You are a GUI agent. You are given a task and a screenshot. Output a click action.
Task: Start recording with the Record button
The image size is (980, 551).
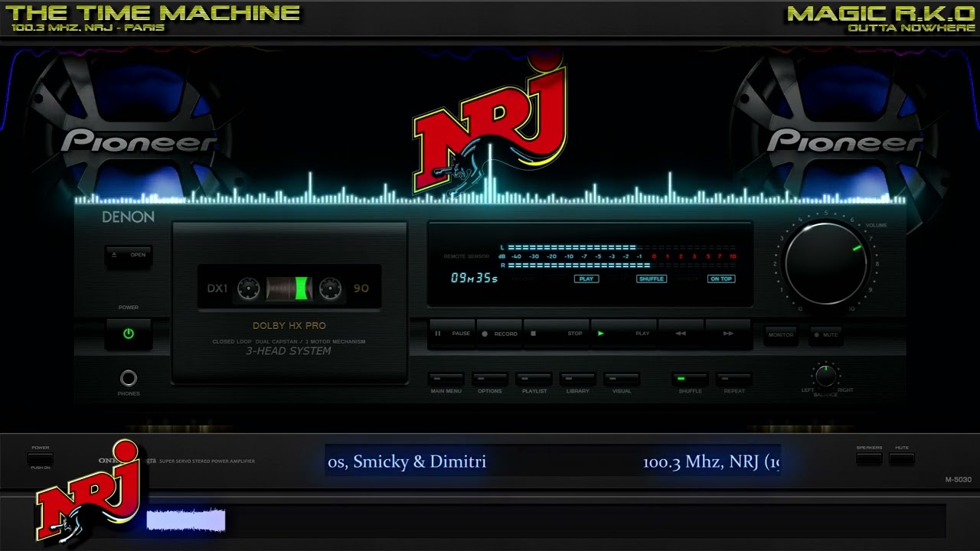499,334
